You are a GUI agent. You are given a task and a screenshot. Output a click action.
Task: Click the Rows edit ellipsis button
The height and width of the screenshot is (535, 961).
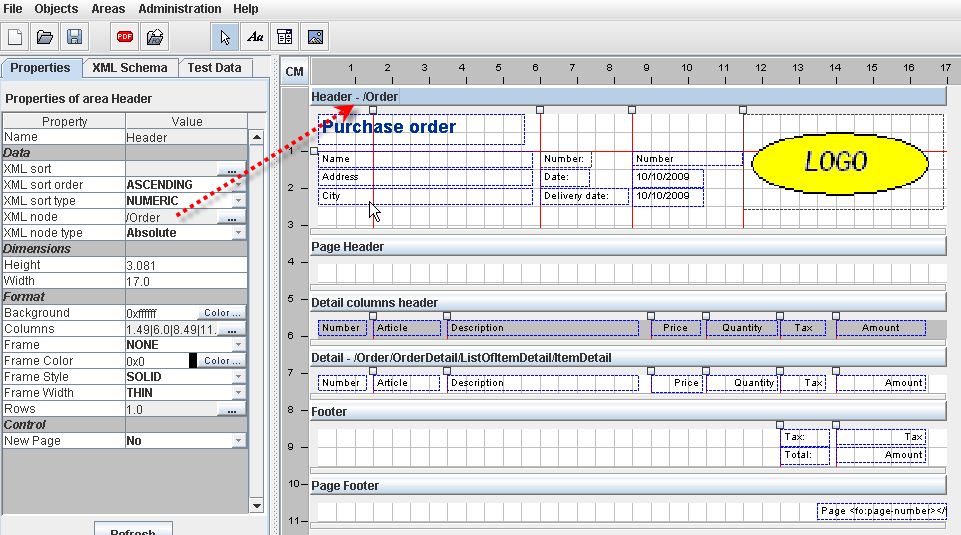pyautogui.click(x=232, y=409)
